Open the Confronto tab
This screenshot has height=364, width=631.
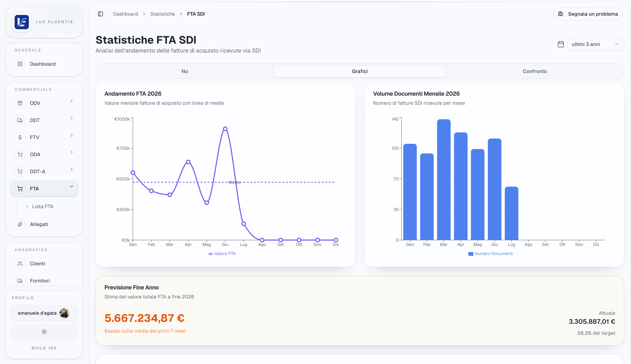pos(535,71)
